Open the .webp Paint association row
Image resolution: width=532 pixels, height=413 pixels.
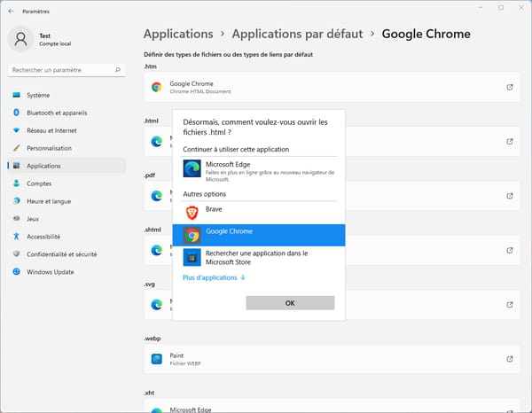[332, 359]
